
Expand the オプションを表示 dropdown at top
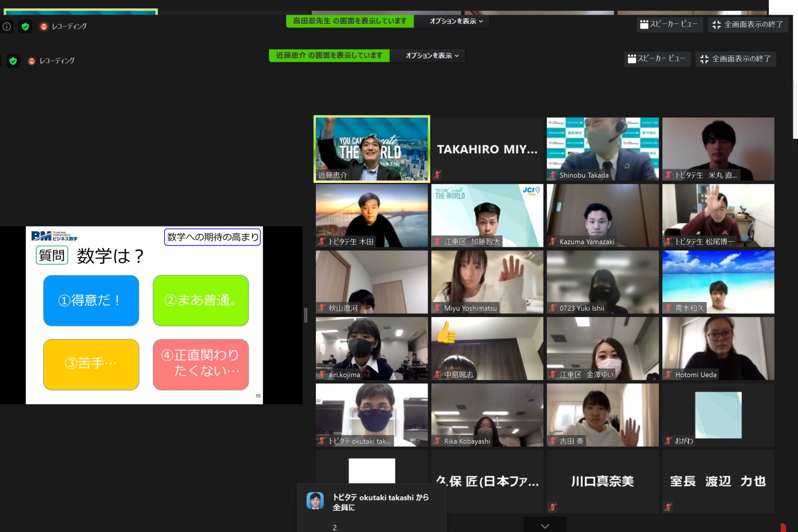456,21
